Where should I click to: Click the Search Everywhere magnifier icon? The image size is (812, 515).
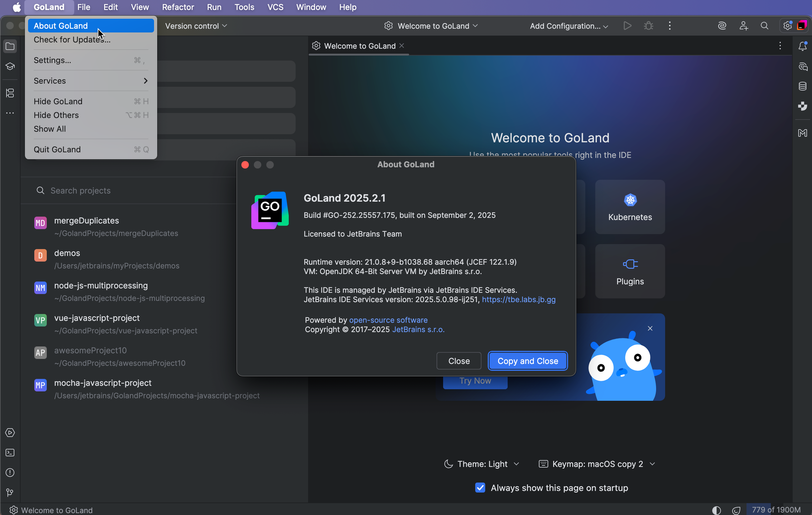coord(764,26)
